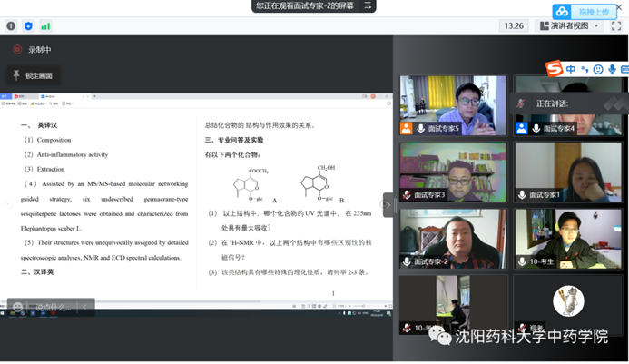
Task: Click the muted mic in 正在讲话 bar
Action: [x=521, y=103]
